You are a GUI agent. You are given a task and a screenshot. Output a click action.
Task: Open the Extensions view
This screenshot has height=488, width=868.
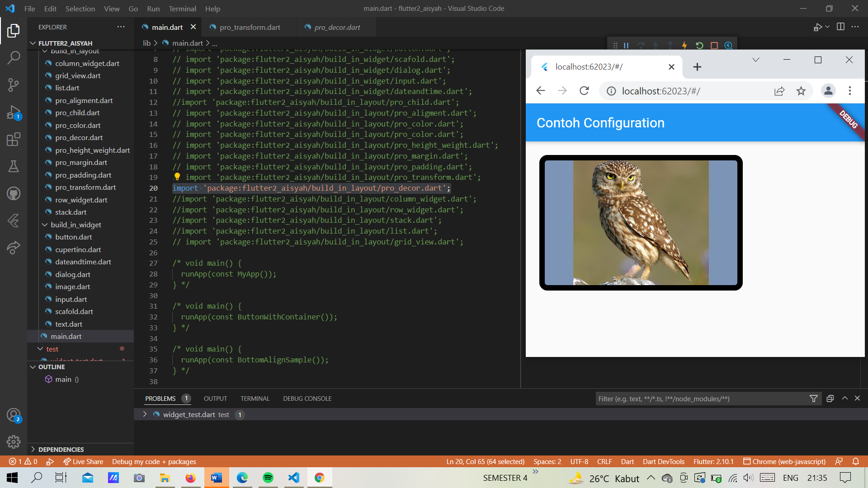point(14,139)
